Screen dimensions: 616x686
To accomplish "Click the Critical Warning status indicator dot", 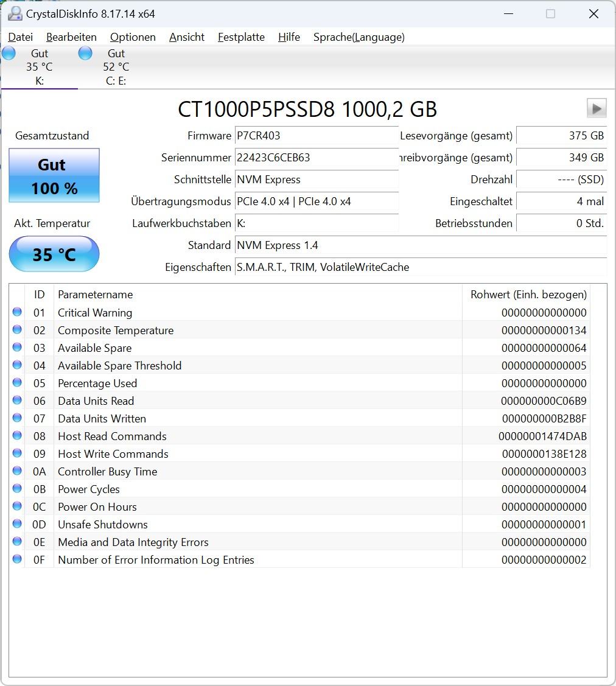I will point(17,312).
